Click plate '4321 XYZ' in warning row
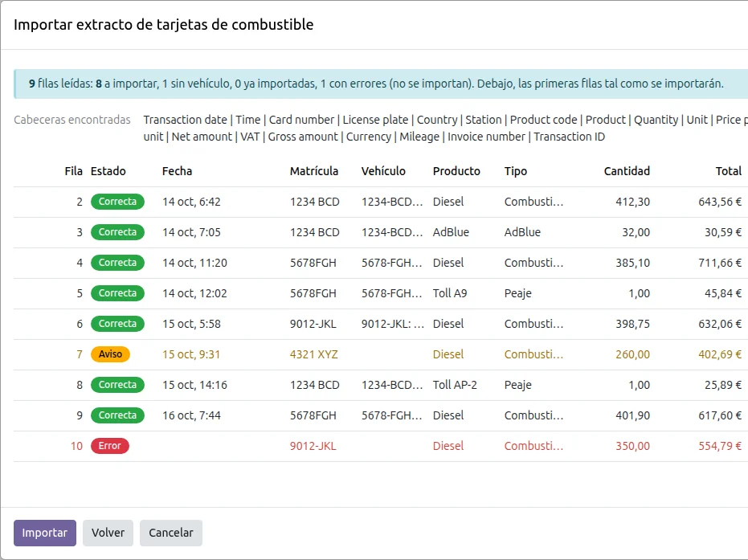The width and height of the screenshot is (748, 560). [x=314, y=354]
